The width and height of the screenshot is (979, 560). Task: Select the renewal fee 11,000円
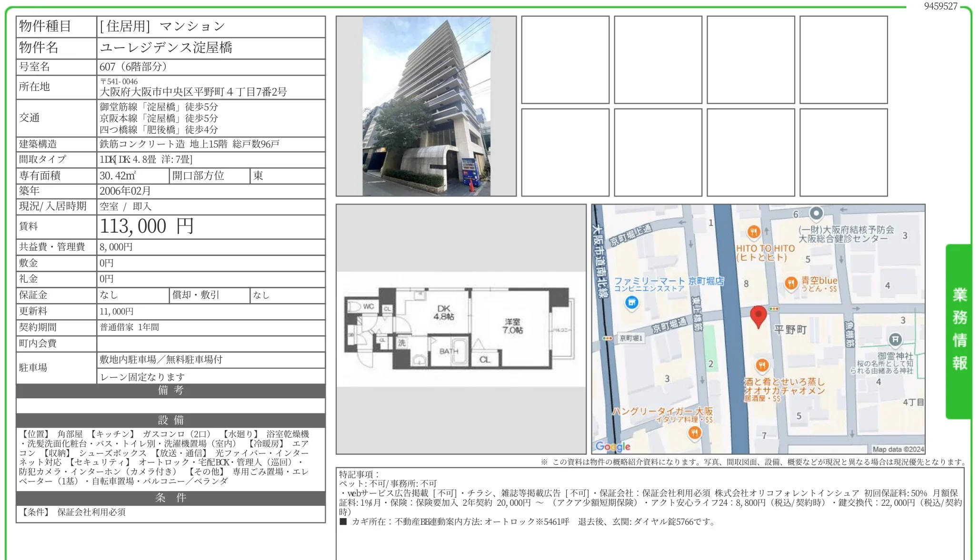117,311
